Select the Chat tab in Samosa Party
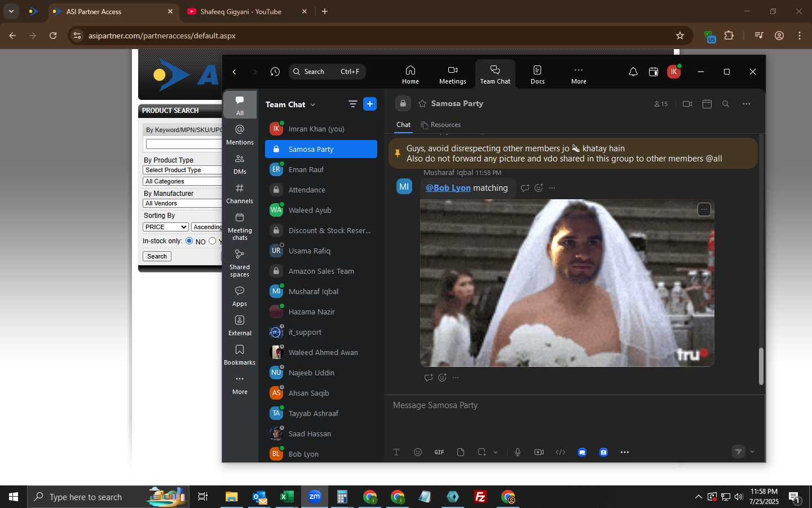This screenshot has width=812, height=508. 403,125
